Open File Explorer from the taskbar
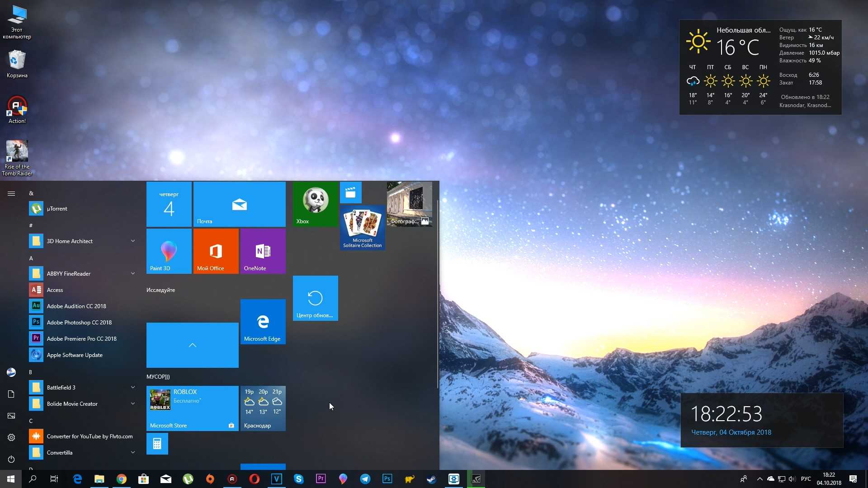The height and width of the screenshot is (488, 868). (99, 479)
